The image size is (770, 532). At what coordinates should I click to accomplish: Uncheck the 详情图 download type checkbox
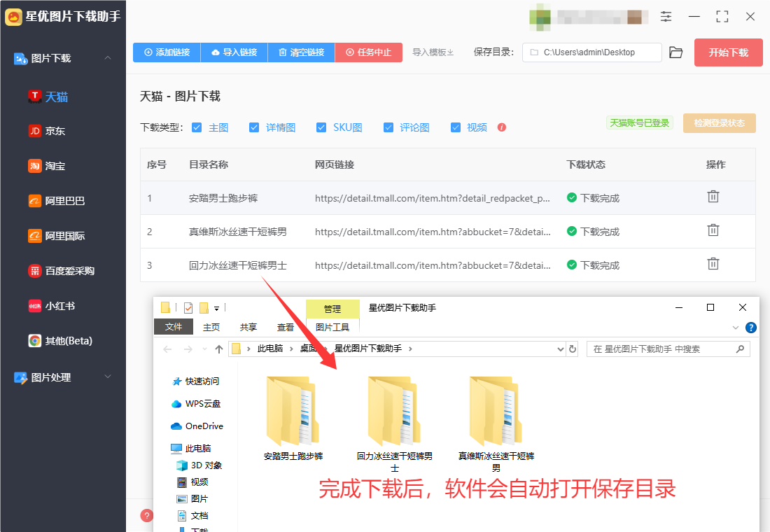coord(254,127)
